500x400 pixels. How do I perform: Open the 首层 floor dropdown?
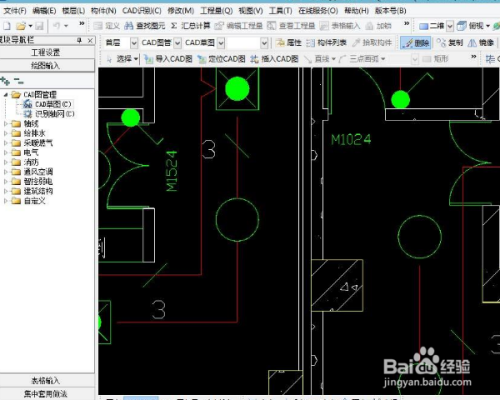pyautogui.click(x=134, y=43)
